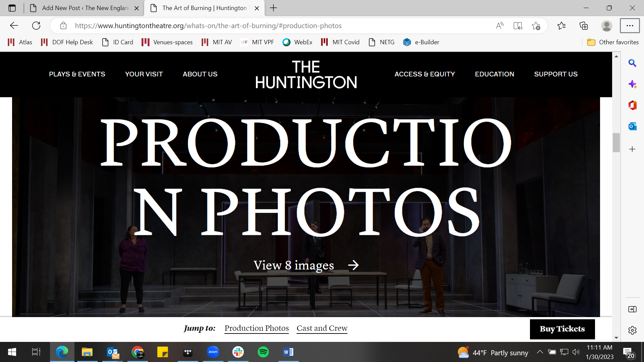Viewport: 644px width, 362px height.
Task: Click View 8 images arrow
Action: point(353,265)
